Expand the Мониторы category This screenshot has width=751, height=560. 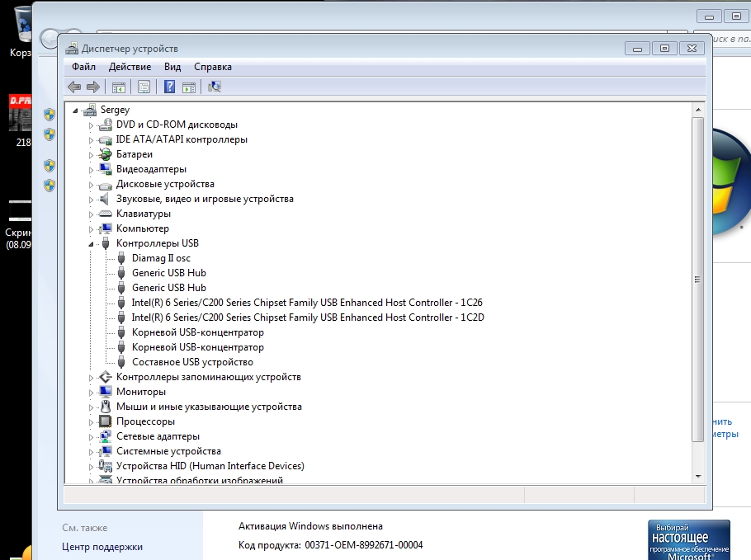91,393
